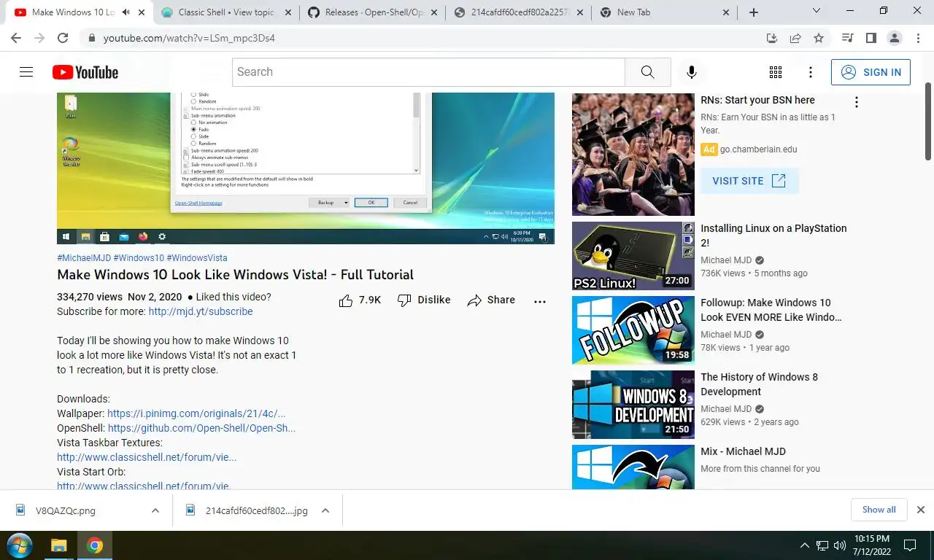Open History of Windows 8 Development thumbnail
The image size is (934, 560).
click(633, 405)
